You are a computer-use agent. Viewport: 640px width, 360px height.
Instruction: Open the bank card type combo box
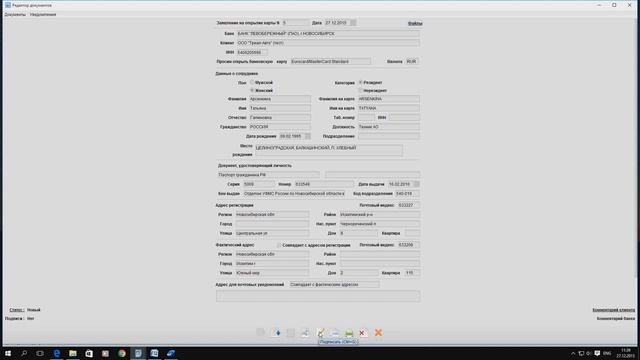[331, 62]
